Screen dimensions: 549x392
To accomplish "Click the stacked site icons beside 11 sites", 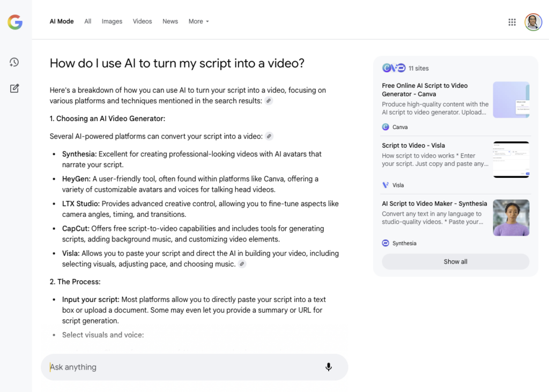I will coord(394,68).
